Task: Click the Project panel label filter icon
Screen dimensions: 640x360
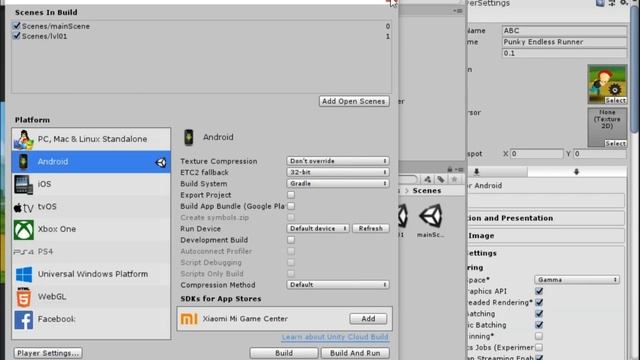Action: [x=441, y=179]
